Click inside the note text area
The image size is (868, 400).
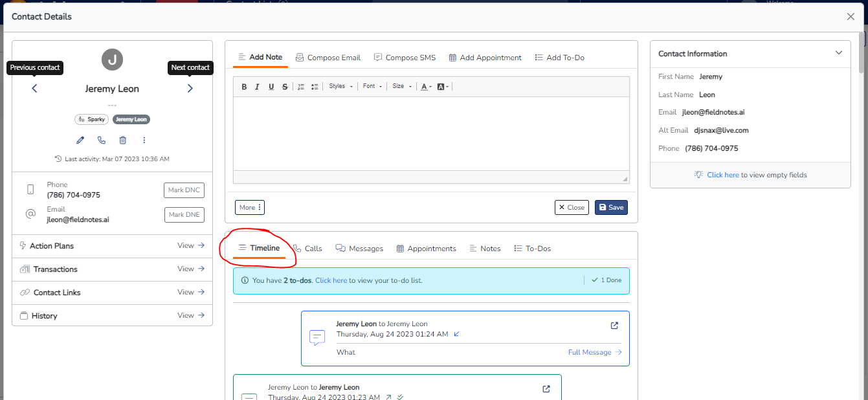click(431, 133)
